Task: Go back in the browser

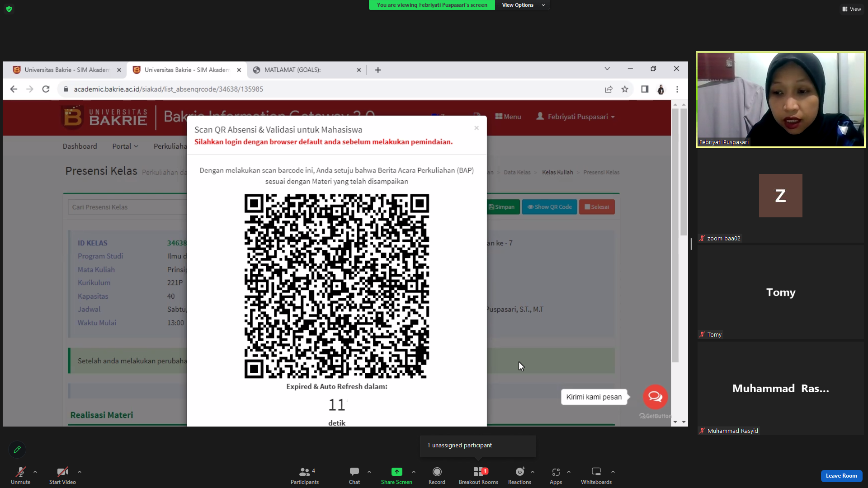Action: [14, 89]
